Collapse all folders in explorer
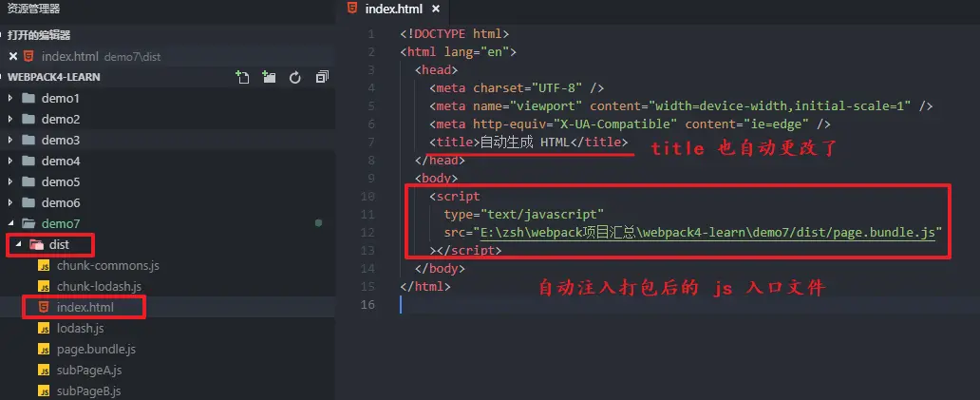 click(322, 77)
